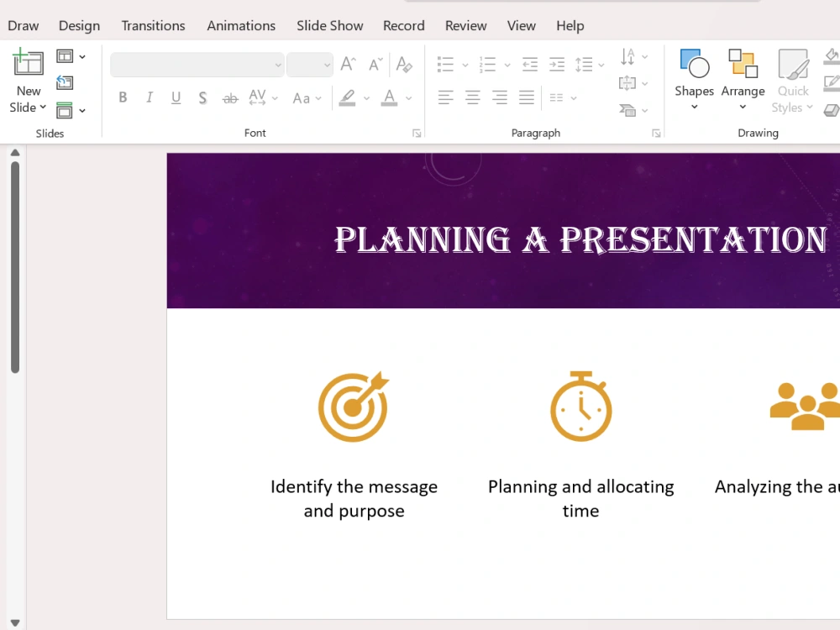This screenshot has height=630, width=840.
Task: Decrease list indent level
Action: [530, 65]
